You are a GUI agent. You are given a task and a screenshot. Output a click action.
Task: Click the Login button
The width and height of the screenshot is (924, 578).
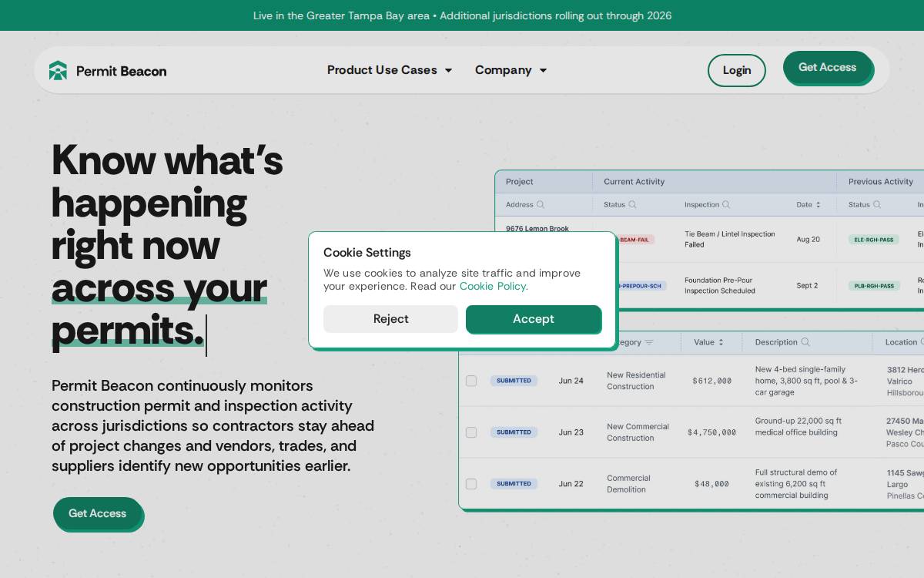tap(737, 70)
